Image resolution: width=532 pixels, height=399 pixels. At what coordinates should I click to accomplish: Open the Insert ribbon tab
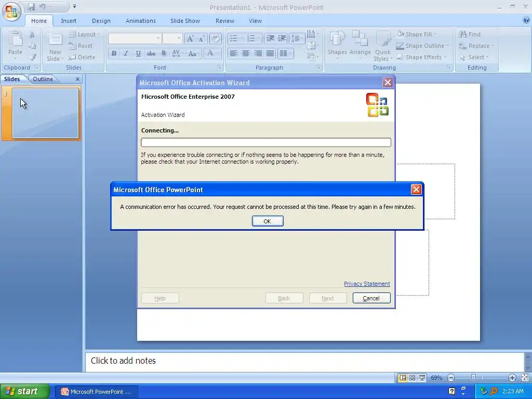pyautogui.click(x=69, y=21)
